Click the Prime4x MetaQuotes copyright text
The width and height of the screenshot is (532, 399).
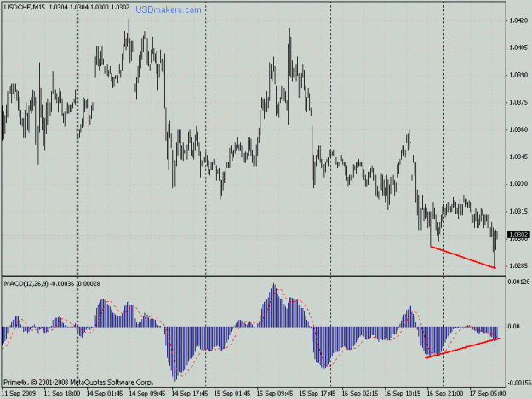click(78, 382)
